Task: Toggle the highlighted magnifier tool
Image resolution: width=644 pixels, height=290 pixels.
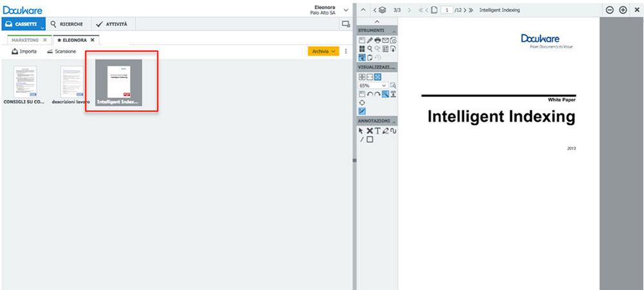Action: point(385,94)
